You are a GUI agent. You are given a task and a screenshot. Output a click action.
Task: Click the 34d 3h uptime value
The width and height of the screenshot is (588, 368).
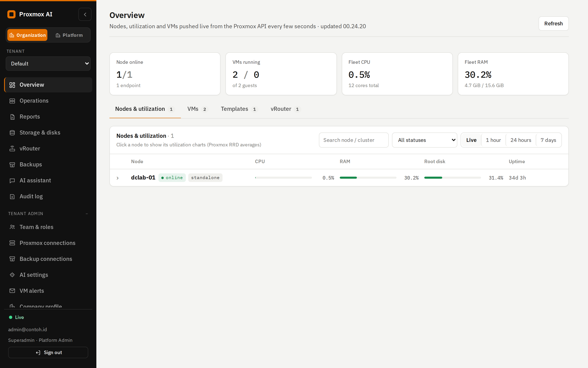coord(517,178)
